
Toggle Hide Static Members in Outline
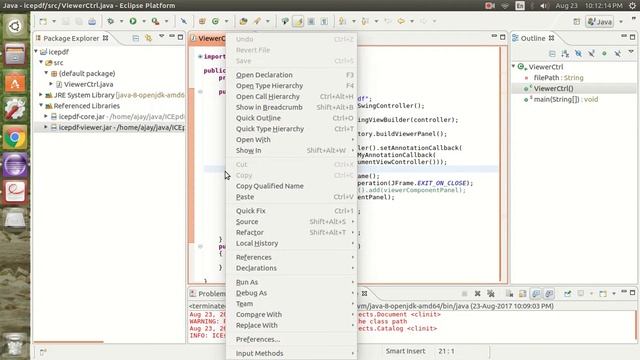pos(591,53)
